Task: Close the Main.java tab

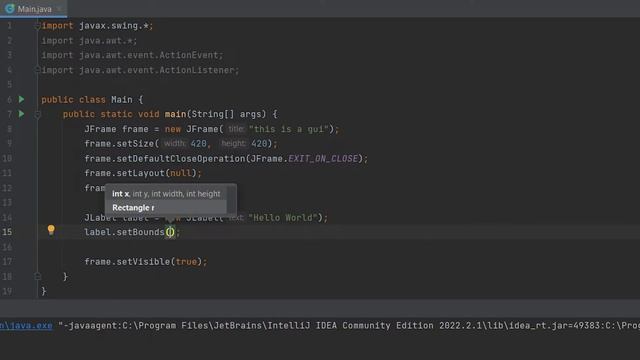Action: pos(60,9)
